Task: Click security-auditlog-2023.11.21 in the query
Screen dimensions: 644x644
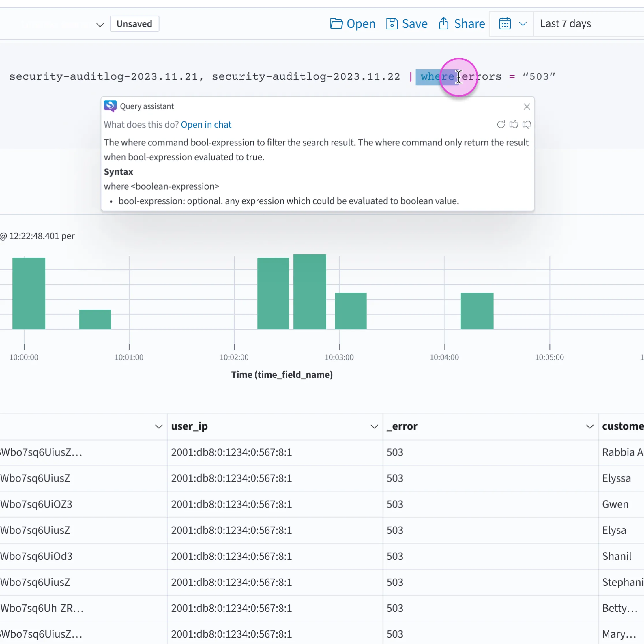Action: pyautogui.click(x=103, y=77)
